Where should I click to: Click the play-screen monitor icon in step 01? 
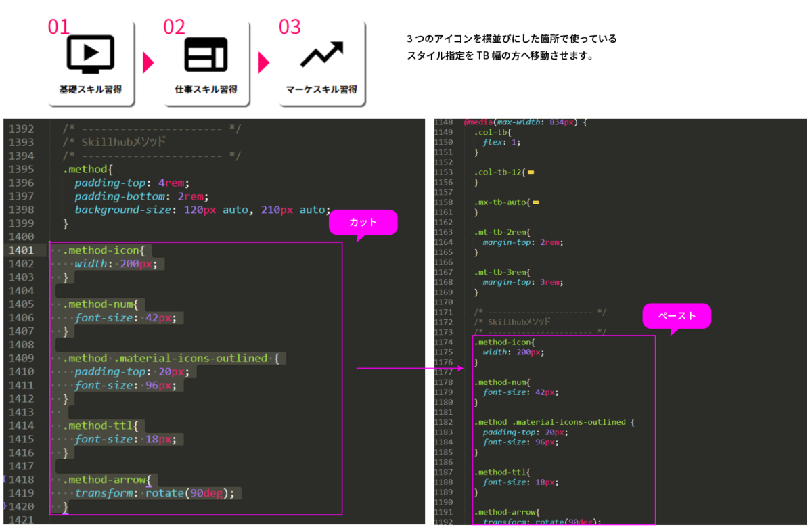click(x=90, y=55)
